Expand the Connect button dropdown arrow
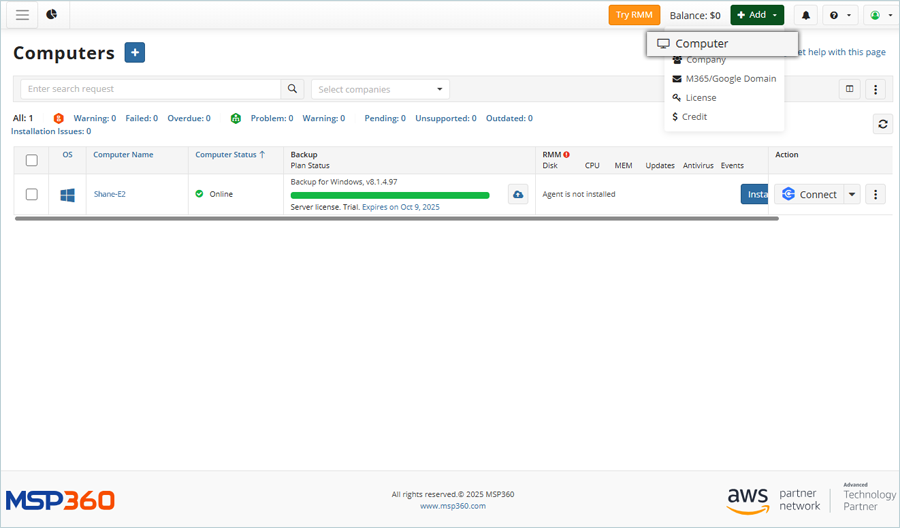The width and height of the screenshot is (900, 528). (852, 194)
